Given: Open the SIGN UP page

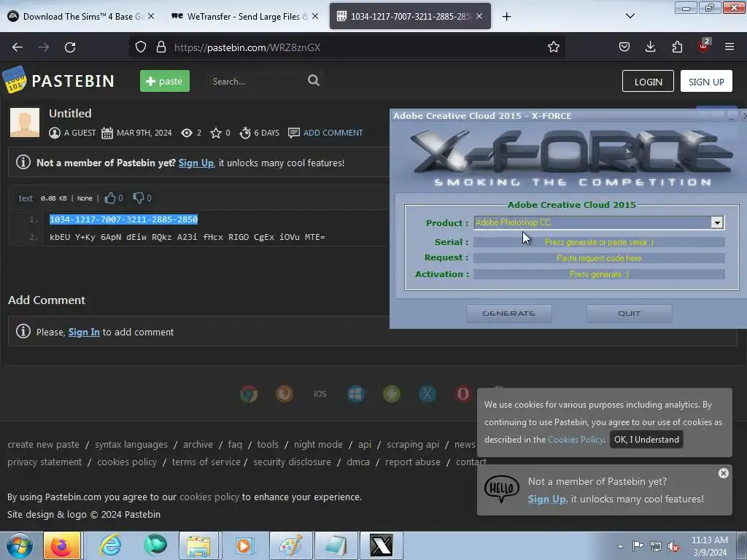Looking at the screenshot, I should coord(706,82).
